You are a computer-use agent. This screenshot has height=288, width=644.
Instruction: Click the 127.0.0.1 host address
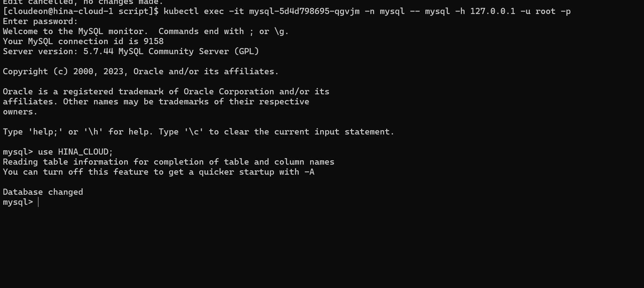(492, 11)
